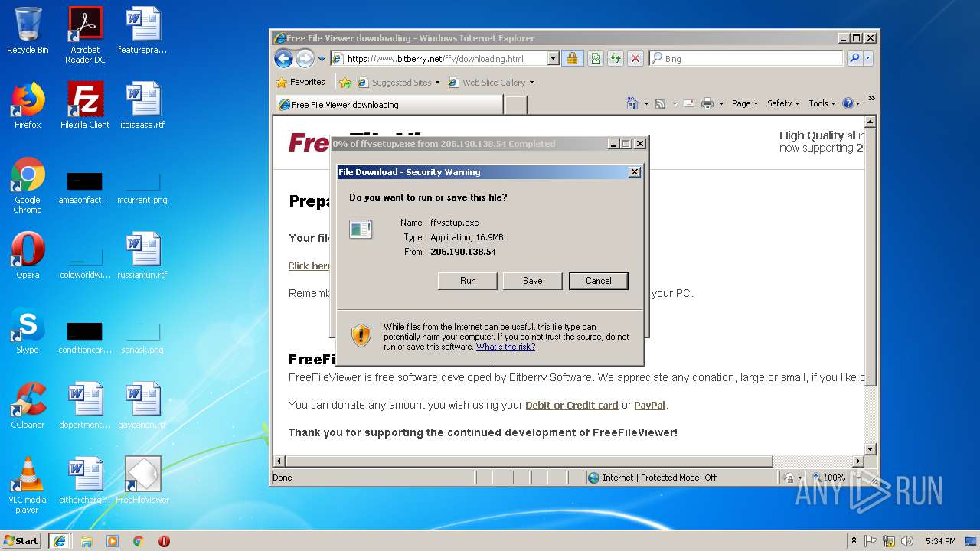Click the Home page icon
Image resolution: width=980 pixels, height=551 pixels.
(632, 103)
